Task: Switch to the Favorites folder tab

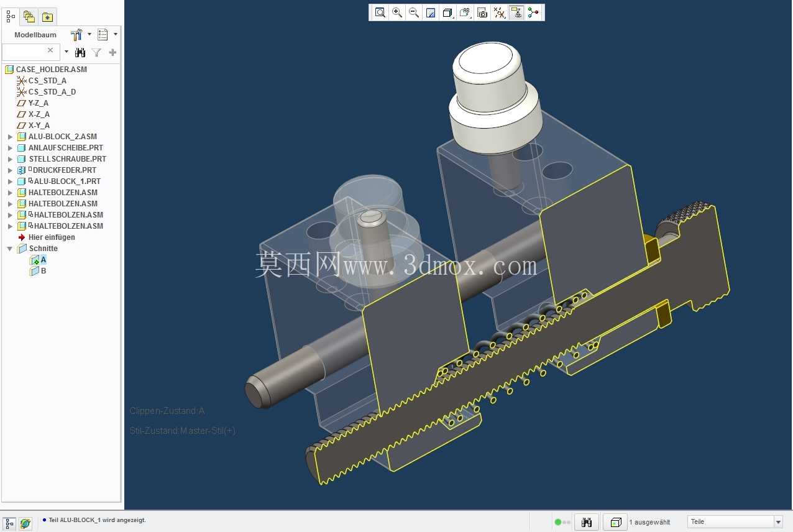Action: tap(47, 17)
